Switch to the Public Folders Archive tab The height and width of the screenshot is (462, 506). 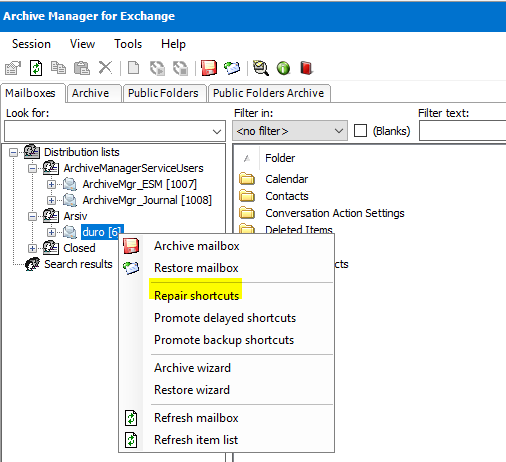pyautogui.click(x=269, y=93)
